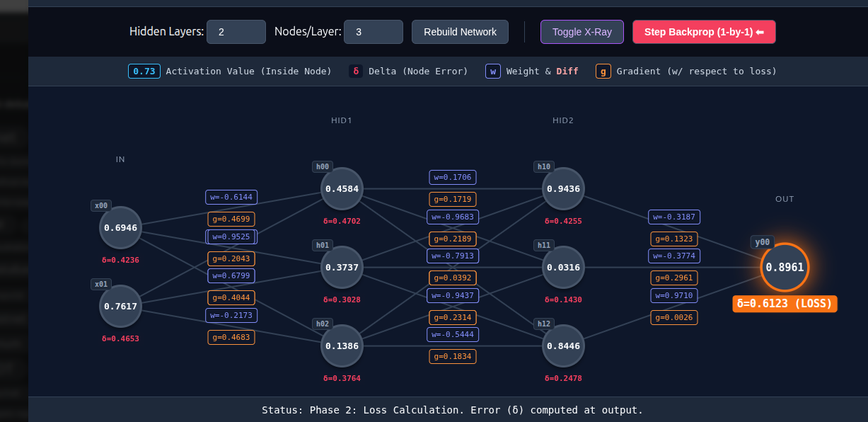Image resolution: width=868 pixels, height=422 pixels.
Task: Click weight label w=-0.6144
Action: 231,197
